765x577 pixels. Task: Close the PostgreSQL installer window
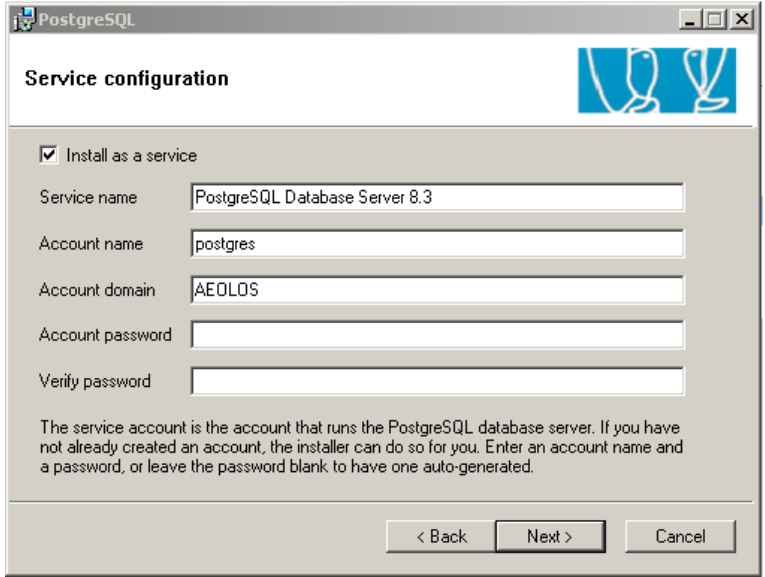(x=742, y=20)
